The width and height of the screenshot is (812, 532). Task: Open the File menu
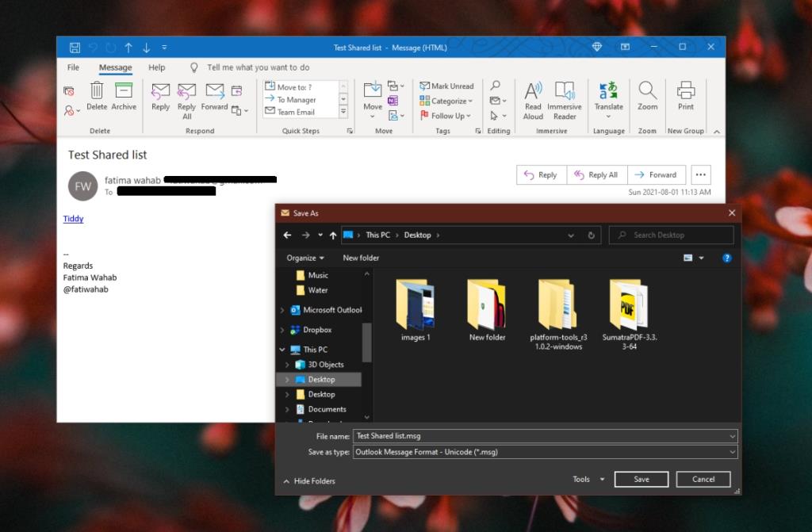(x=73, y=67)
